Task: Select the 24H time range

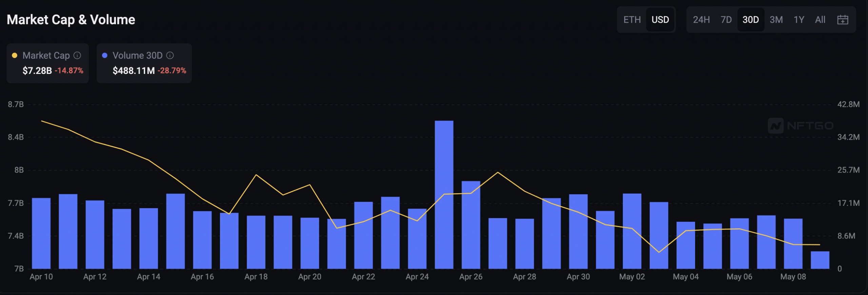Action: click(701, 20)
